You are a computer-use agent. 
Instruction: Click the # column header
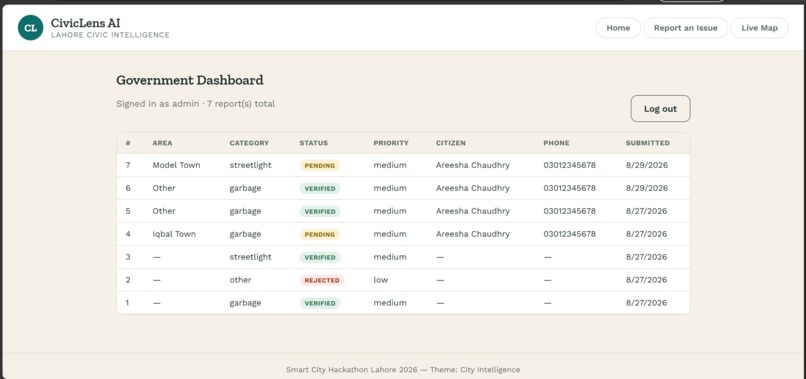pos(128,143)
